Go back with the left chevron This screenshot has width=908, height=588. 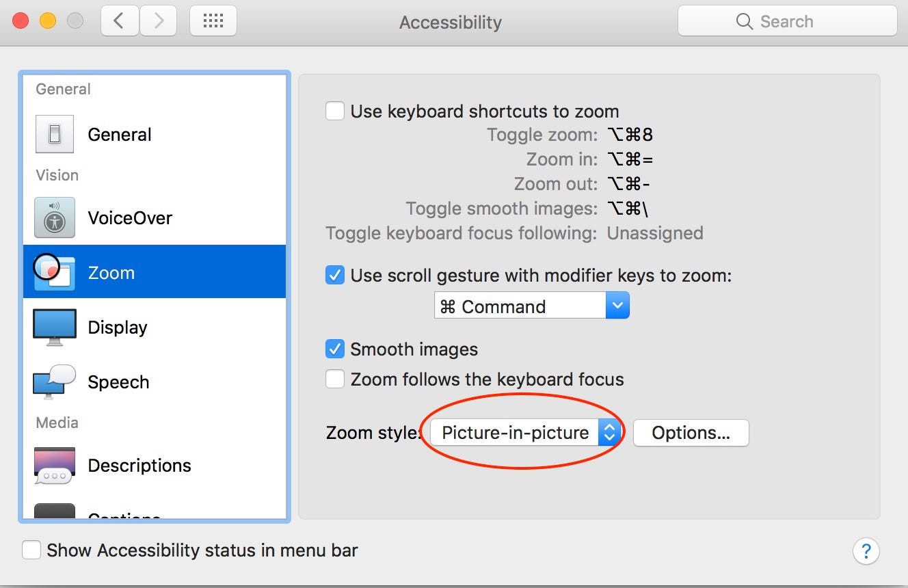(120, 21)
